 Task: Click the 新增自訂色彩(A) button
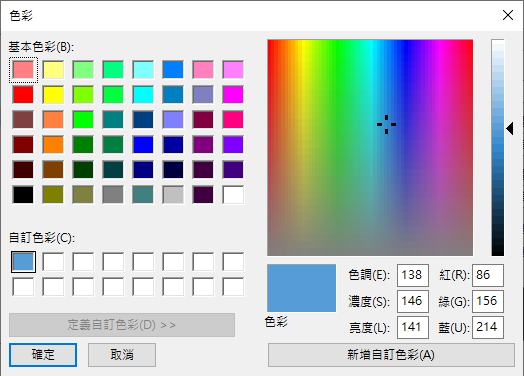(x=391, y=355)
